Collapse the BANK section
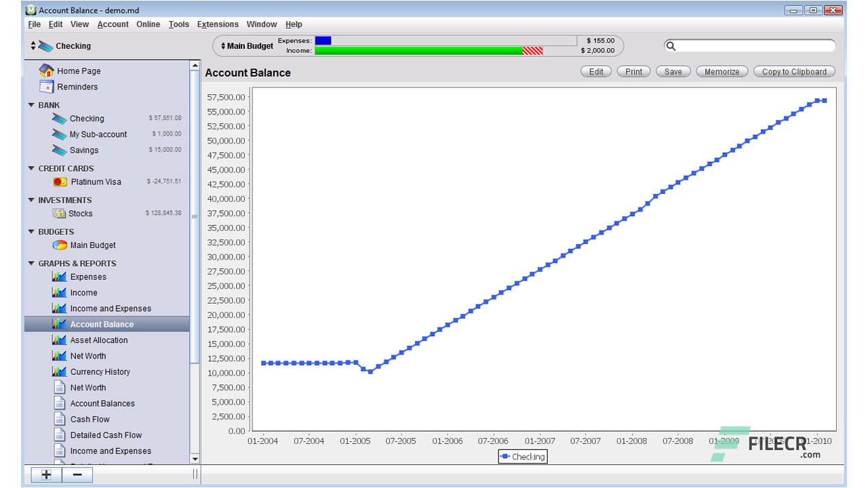Image resolution: width=868 pixels, height=488 pixels. pyautogui.click(x=31, y=105)
